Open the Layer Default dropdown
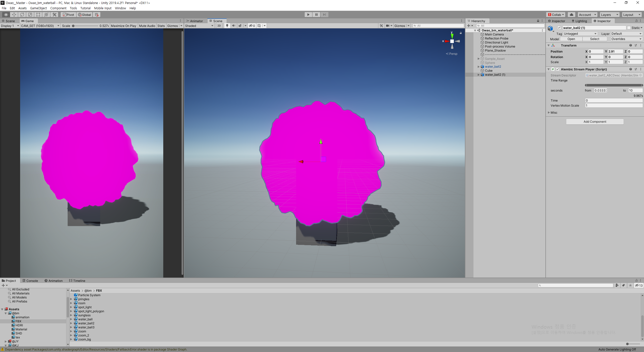 point(626,34)
